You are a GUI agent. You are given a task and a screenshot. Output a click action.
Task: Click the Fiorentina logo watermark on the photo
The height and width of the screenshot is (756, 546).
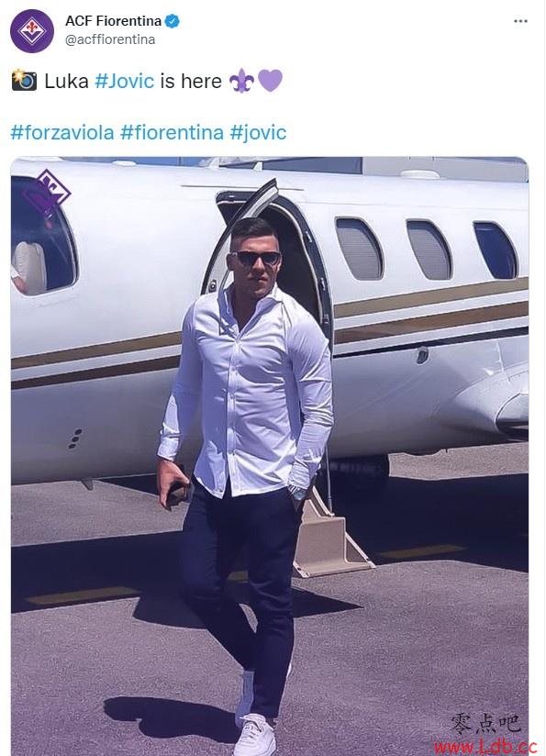(47, 193)
